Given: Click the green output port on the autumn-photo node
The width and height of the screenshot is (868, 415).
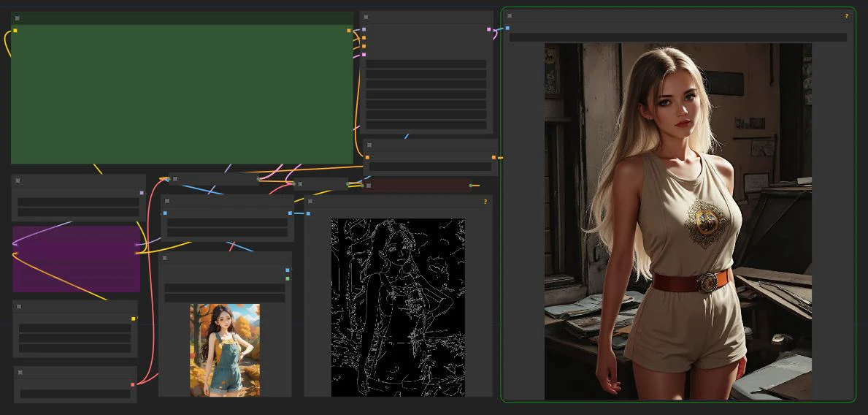Looking at the screenshot, I should (x=288, y=278).
